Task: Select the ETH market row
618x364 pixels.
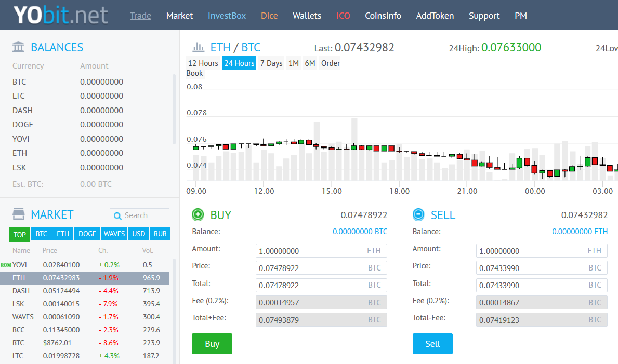Action: pyautogui.click(x=85, y=278)
